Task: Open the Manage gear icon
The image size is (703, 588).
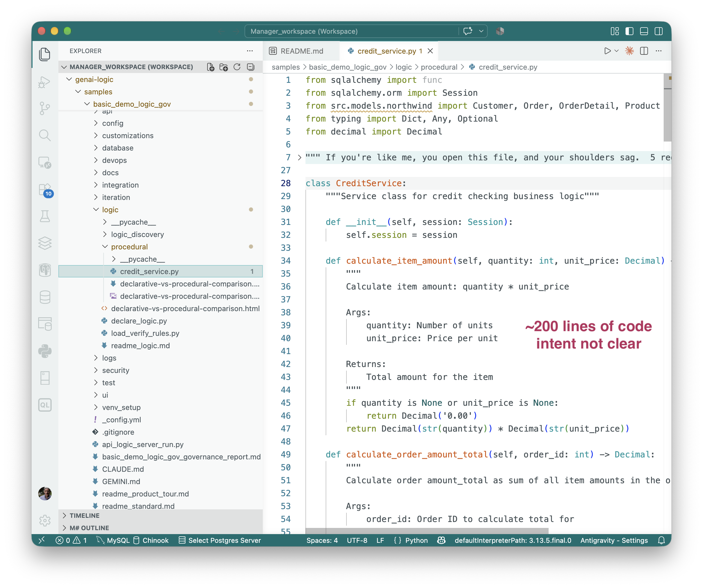Action: pyautogui.click(x=45, y=520)
